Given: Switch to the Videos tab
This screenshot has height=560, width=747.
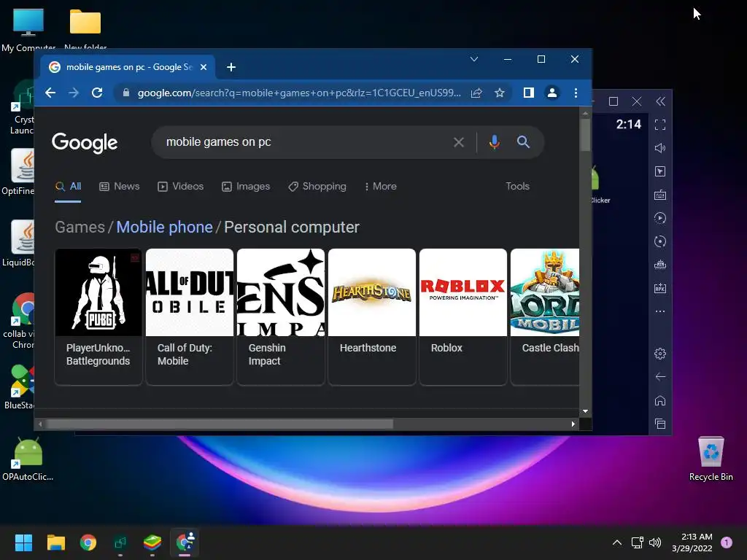Looking at the screenshot, I should coord(181,186).
